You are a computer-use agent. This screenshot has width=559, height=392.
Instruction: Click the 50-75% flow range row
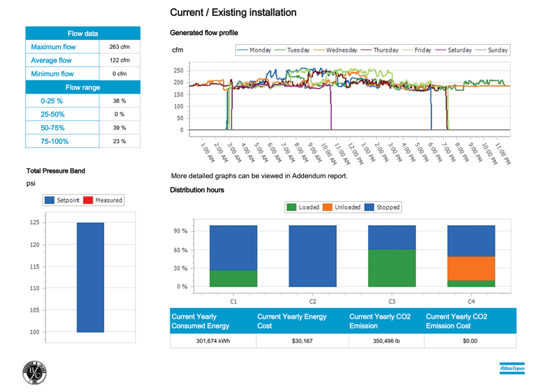pos(82,128)
